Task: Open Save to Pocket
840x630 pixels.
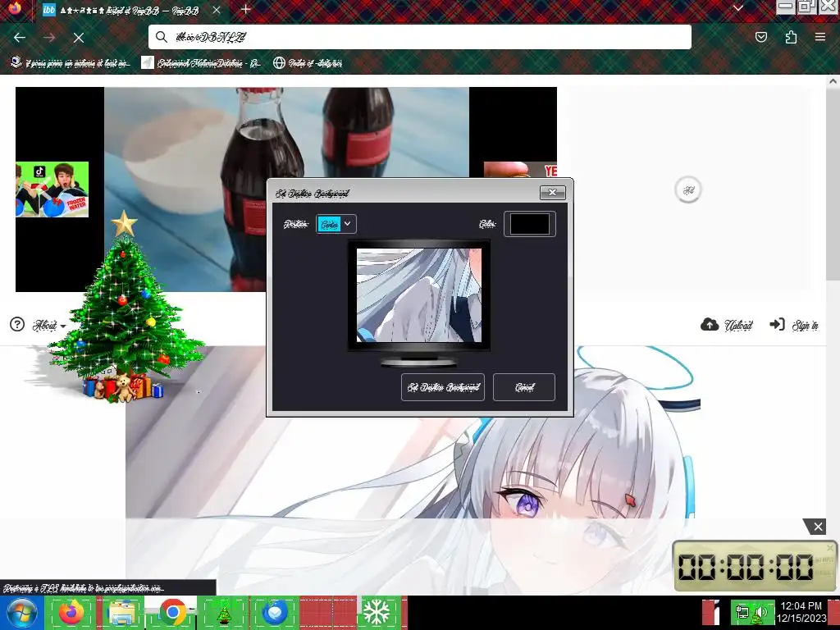Action: [x=760, y=37]
